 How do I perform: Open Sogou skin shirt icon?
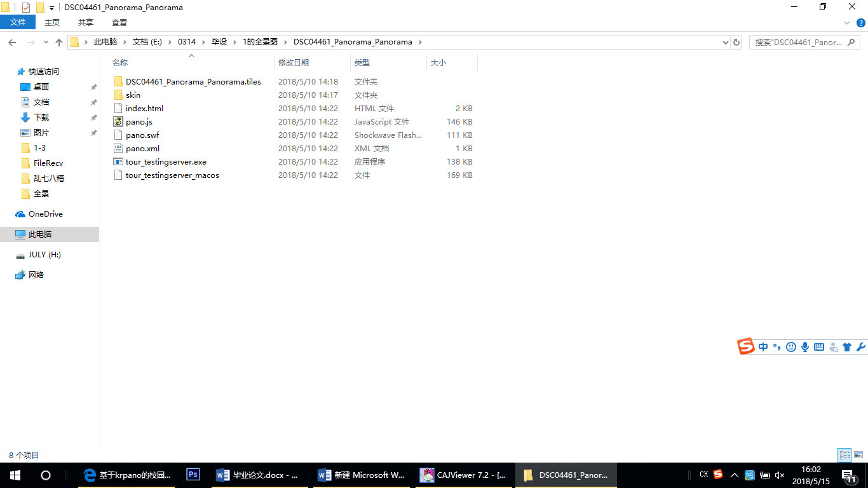pyautogui.click(x=847, y=347)
